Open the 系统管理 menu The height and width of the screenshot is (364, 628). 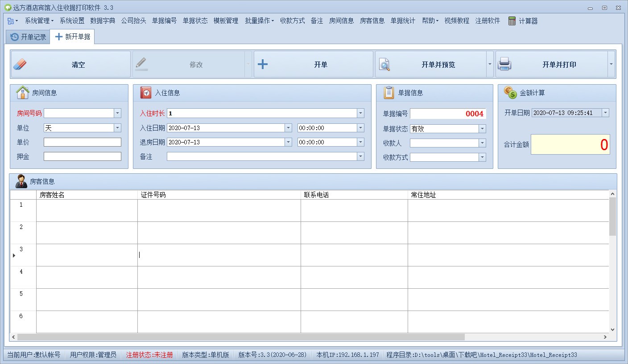[39, 21]
